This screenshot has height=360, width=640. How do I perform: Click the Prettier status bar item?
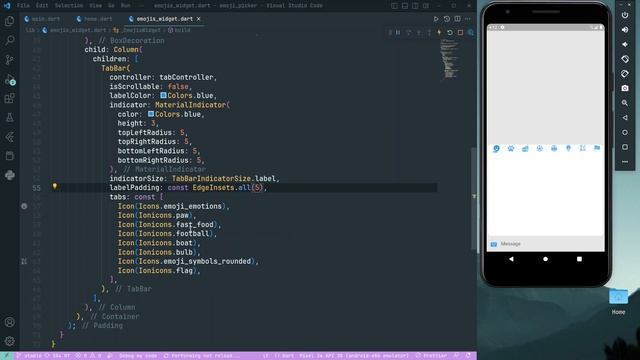[x=432, y=356]
